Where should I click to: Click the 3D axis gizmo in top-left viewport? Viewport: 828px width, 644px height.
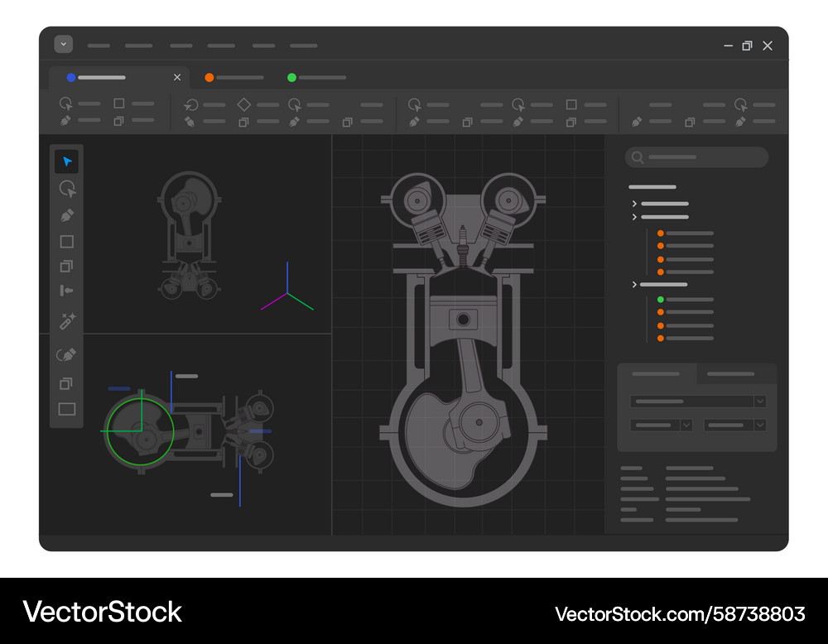coord(286,293)
